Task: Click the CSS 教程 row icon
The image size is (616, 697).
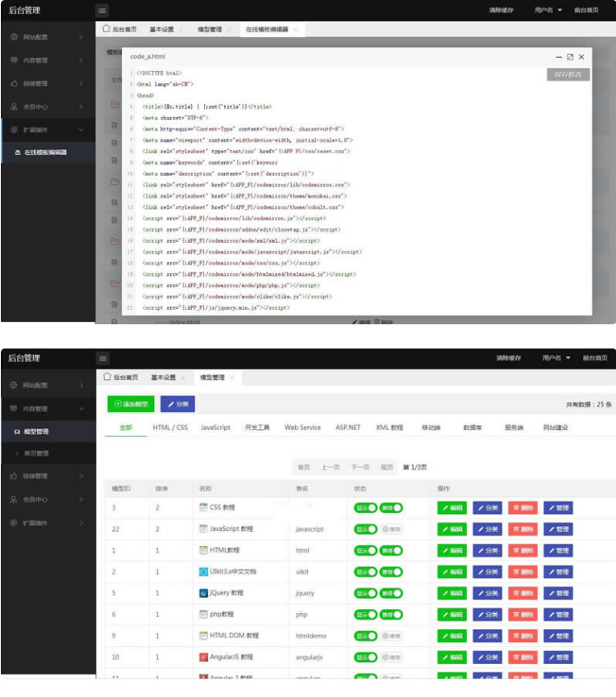Action: [x=203, y=507]
